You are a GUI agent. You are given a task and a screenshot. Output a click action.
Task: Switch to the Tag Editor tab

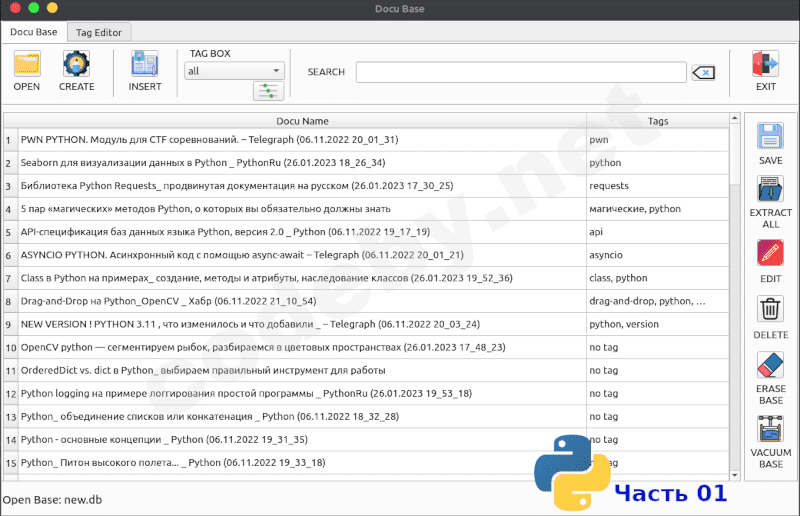point(99,32)
